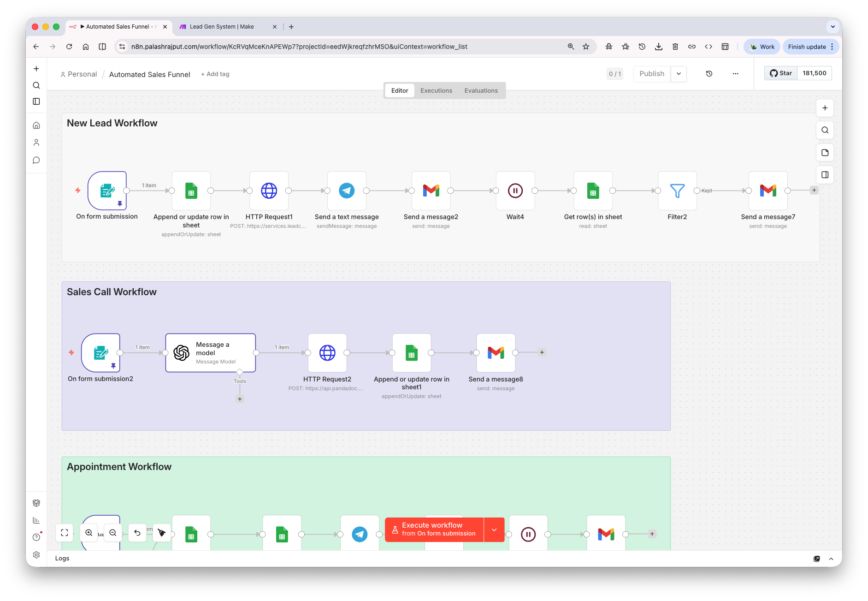Viewport: 868px width, 601px height.
Task: Switch to the Executions tab
Action: click(x=436, y=90)
